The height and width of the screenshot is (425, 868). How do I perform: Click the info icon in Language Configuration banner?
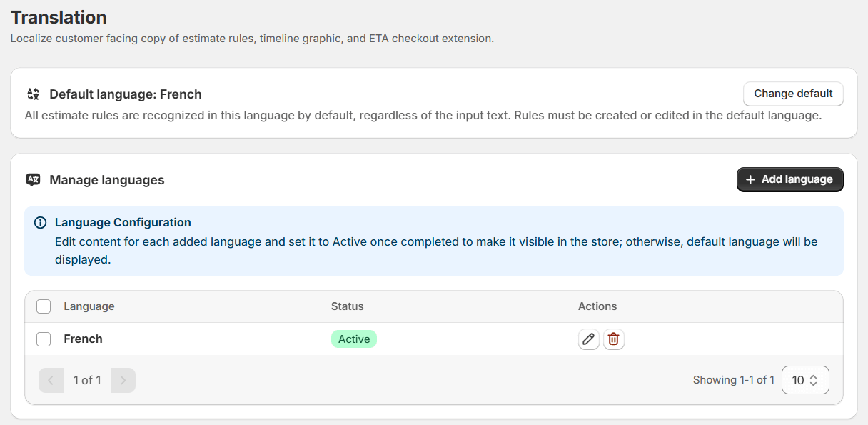click(41, 222)
